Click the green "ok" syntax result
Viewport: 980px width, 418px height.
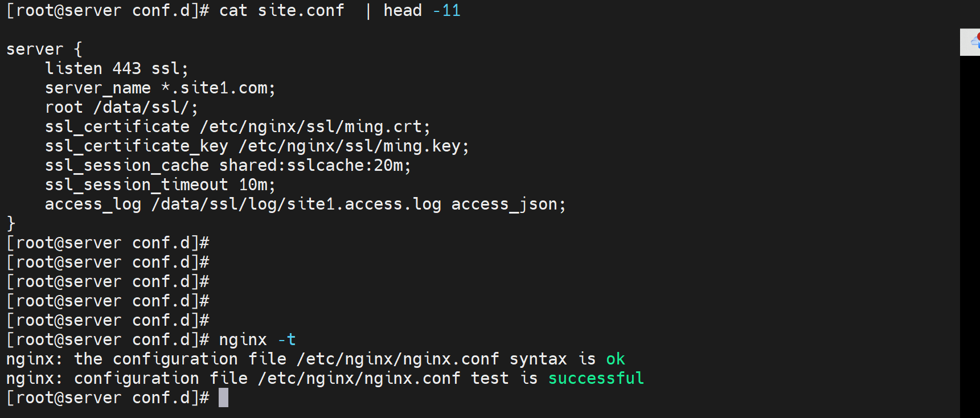tap(615, 359)
